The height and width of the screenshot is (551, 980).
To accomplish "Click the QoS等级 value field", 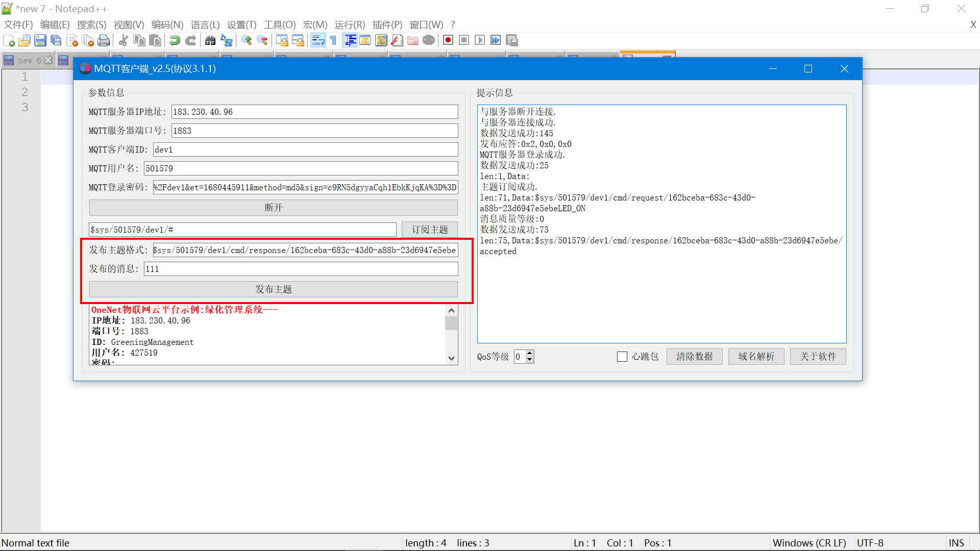I will tap(520, 357).
